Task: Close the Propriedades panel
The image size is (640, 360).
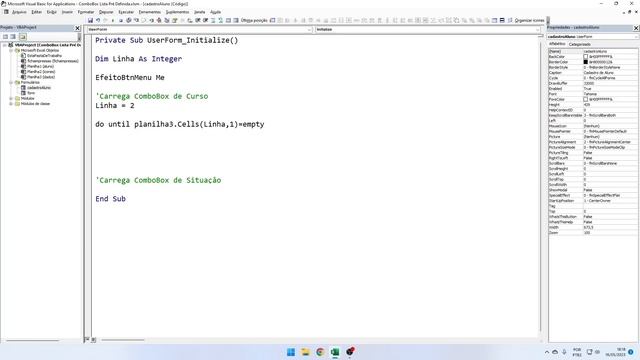Action: pyautogui.click(x=636, y=28)
